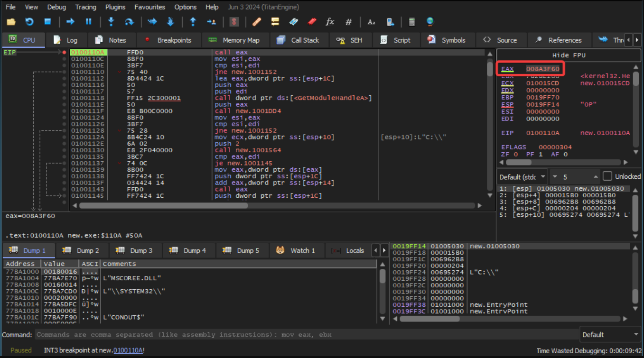The width and height of the screenshot is (644, 358).
Task: Click the Step Into toolbar icon
Action: tap(111, 22)
